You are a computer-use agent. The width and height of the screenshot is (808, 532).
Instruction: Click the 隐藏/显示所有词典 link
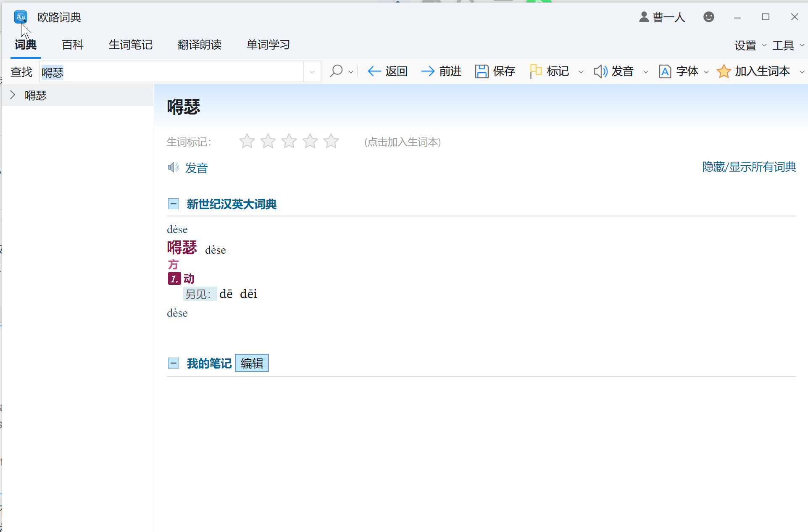pos(749,167)
